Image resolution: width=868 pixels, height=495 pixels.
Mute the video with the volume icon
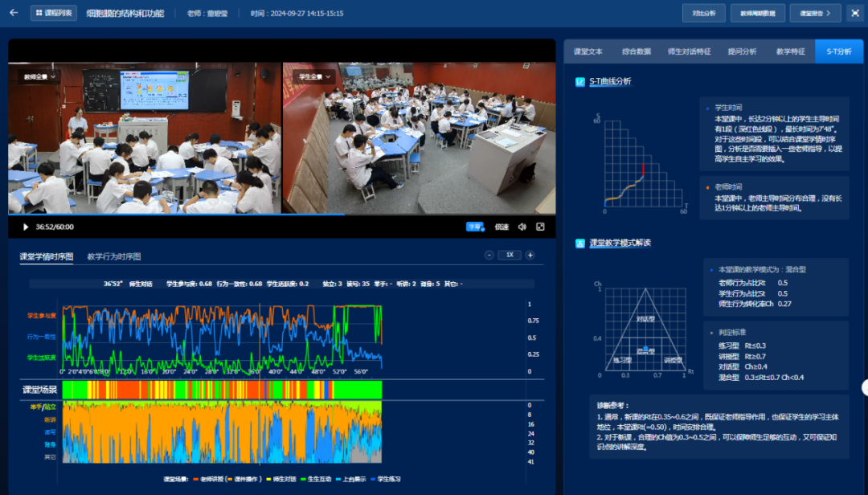click(x=522, y=227)
